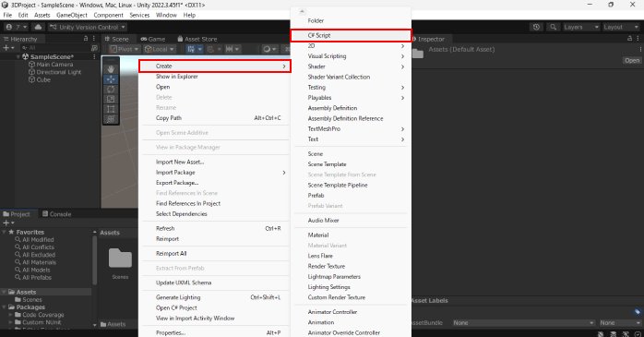
Task: Toggle grid snapping button in Scene toolbar
Action: click(210, 49)
